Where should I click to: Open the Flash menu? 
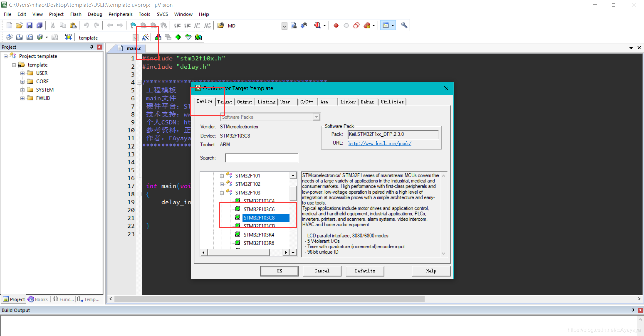76,14
